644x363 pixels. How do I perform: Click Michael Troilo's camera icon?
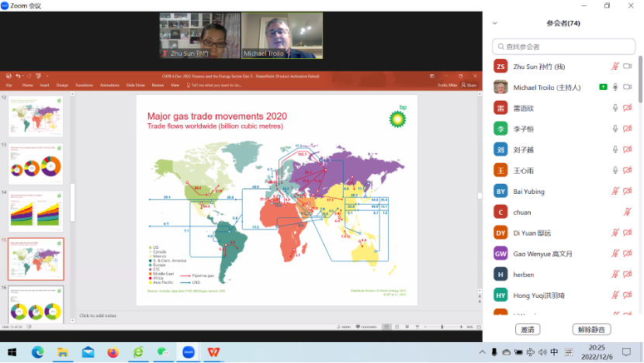(628, 87)
